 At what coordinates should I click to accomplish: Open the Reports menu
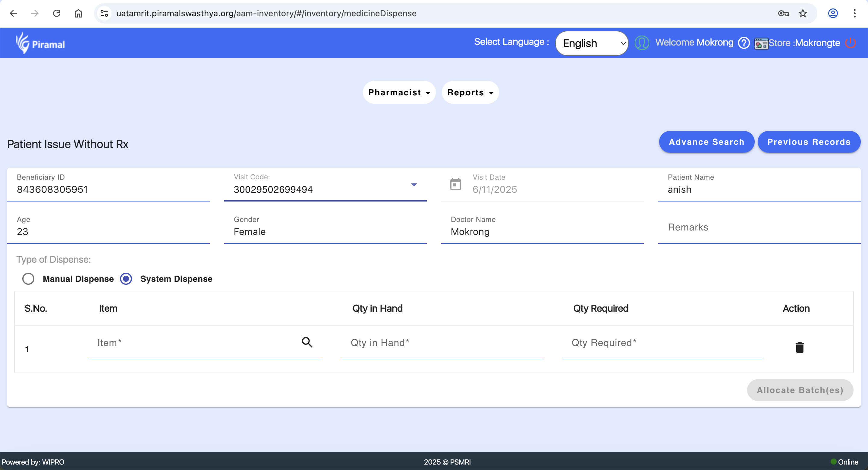coord(470,92)
